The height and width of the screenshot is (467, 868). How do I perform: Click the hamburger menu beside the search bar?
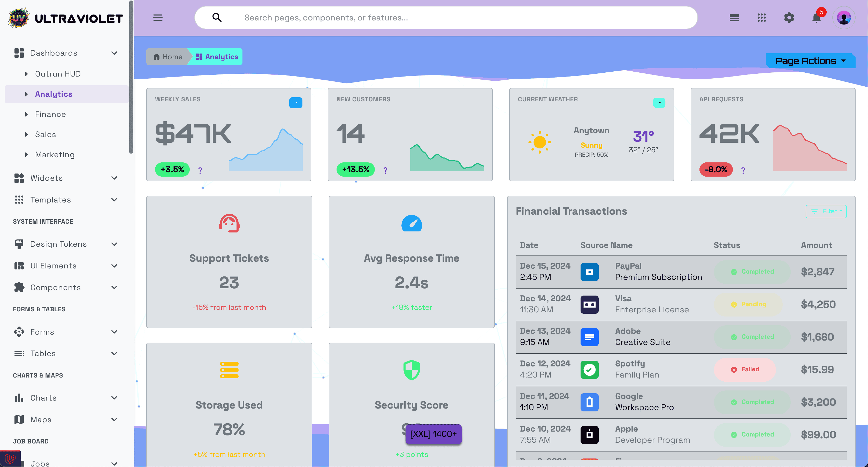click(x=158, y=18)
